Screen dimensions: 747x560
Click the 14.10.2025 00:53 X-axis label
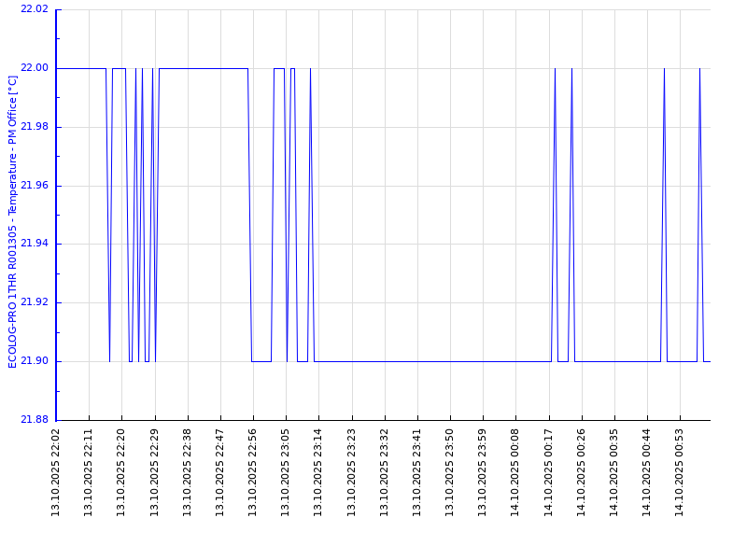pyautogui.click(x=680, y=472)
